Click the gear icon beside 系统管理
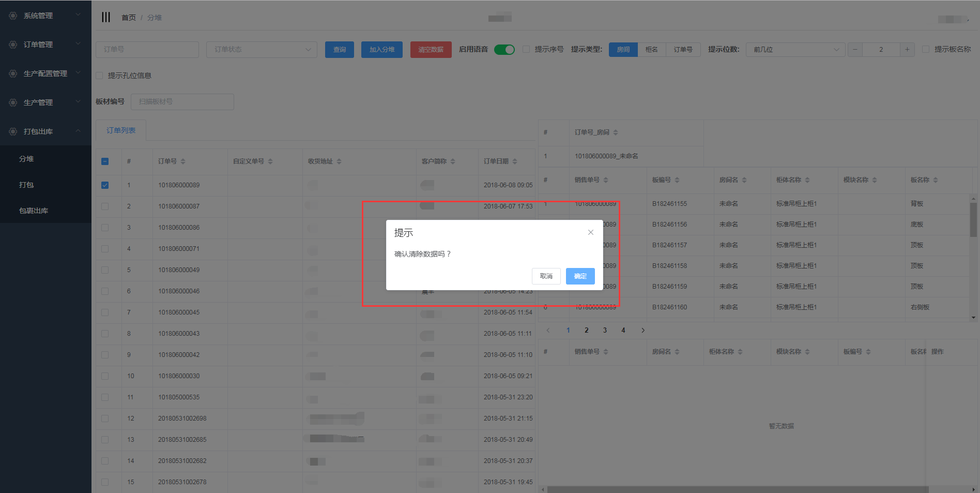The image size is (980, 493). pyautogui.click(x=13, y=16)
